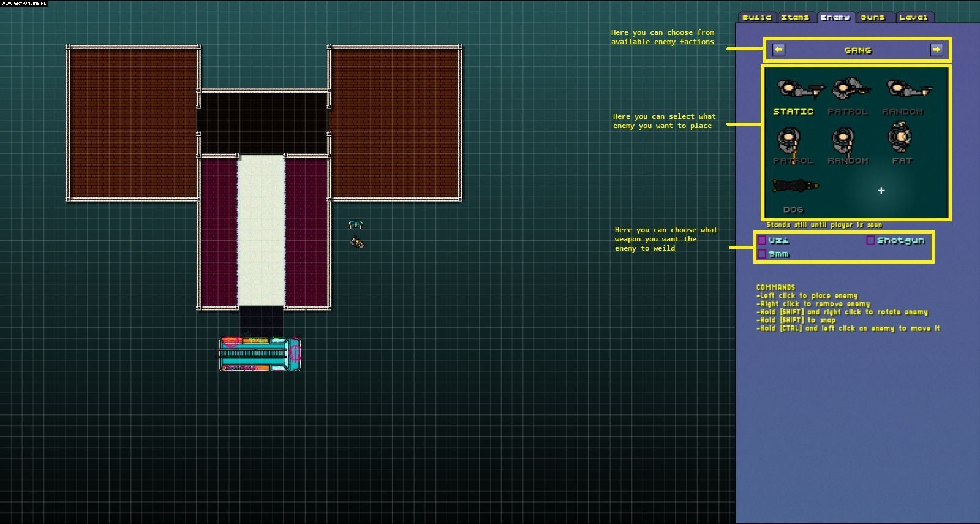This screenshot has width=980, height=524.
Task: Switch to the Items tab
Action: point(796,17)
